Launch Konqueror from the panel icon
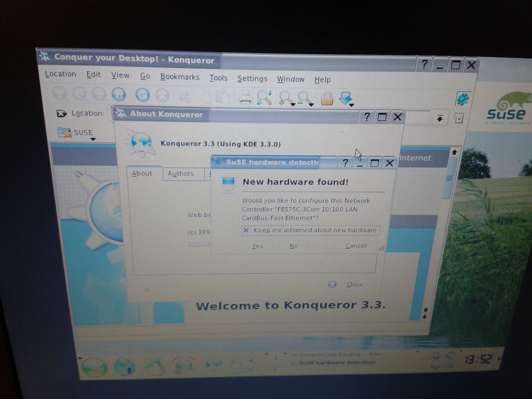This screenshot has height=399, width=532. click(x=214, y=365)
